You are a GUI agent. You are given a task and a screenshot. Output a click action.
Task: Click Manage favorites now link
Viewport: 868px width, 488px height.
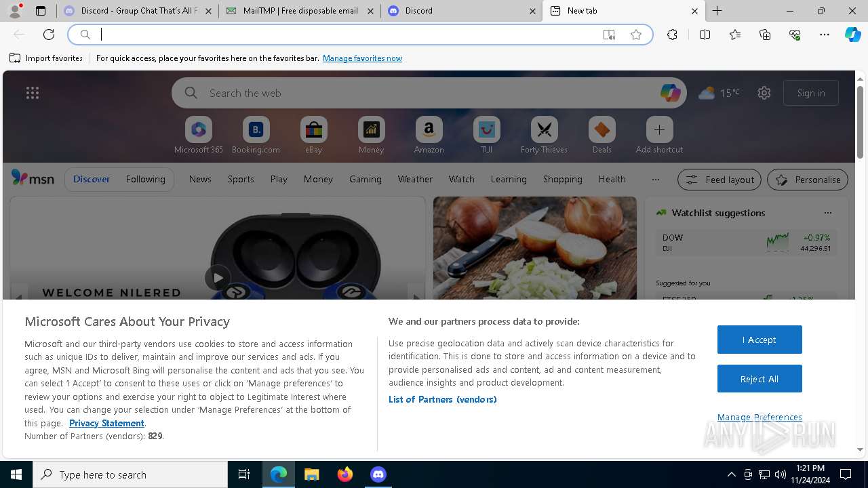(x=362, y=58)
